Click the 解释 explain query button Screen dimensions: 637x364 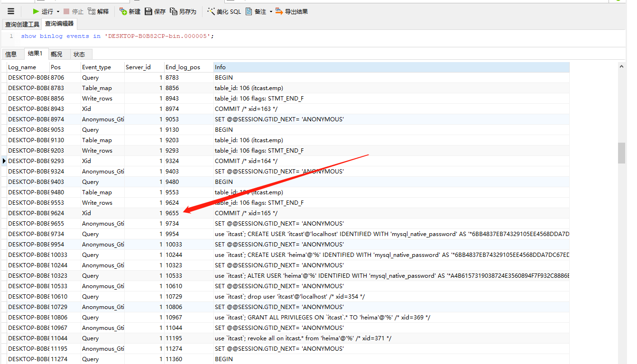(x=98, y=11)
